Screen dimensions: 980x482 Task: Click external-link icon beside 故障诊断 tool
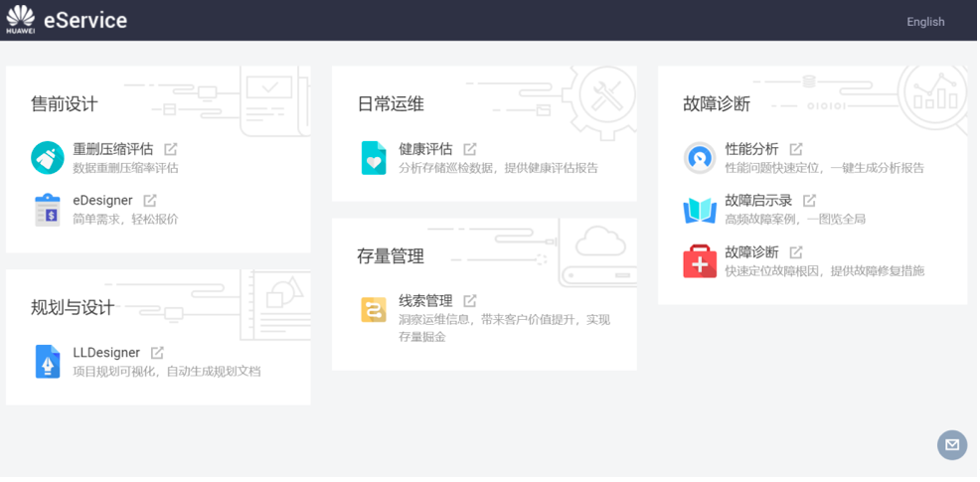(796, 252)
